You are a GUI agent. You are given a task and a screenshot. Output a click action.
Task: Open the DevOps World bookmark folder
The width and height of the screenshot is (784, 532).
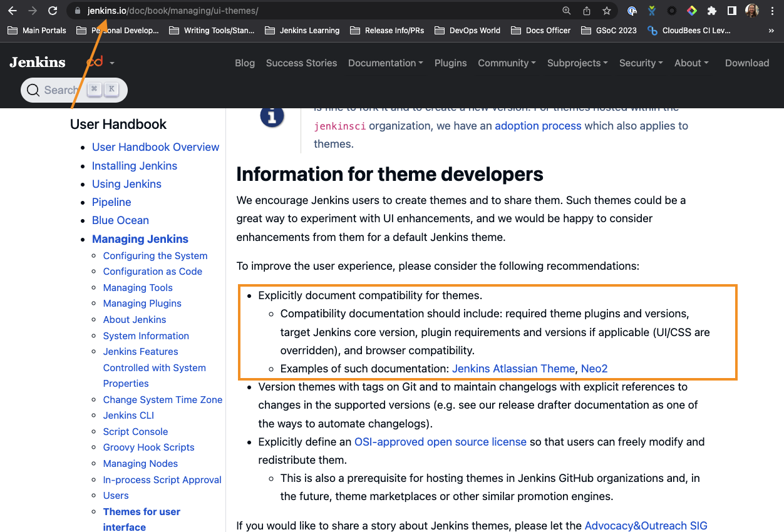pos(467,30)
